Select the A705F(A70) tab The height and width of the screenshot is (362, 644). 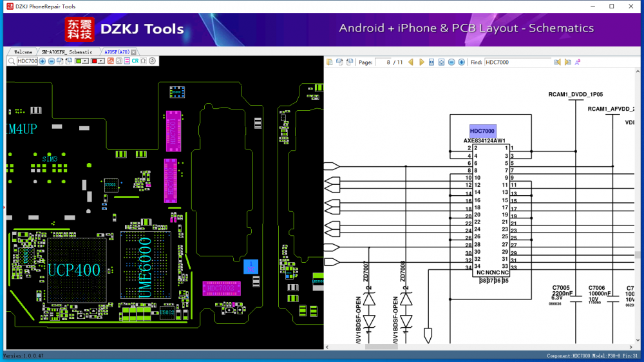pyautogui.click(x=117, y=52)
